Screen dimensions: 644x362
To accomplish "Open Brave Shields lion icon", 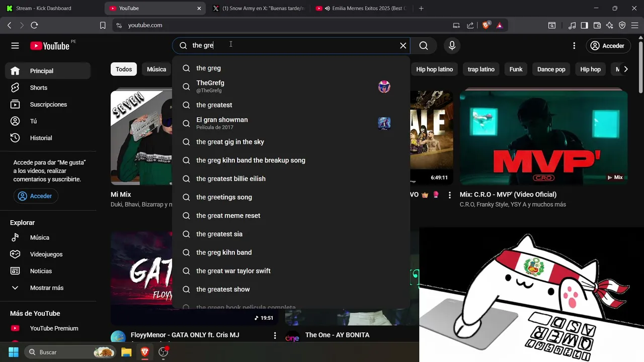I will pos(486,25).
